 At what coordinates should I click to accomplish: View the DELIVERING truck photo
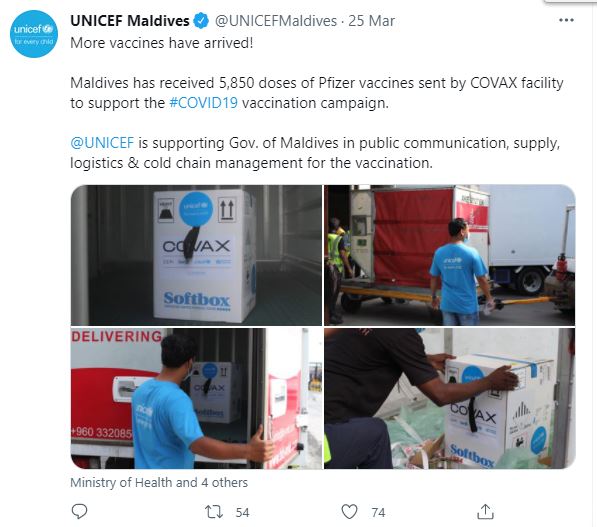point(196,398)
